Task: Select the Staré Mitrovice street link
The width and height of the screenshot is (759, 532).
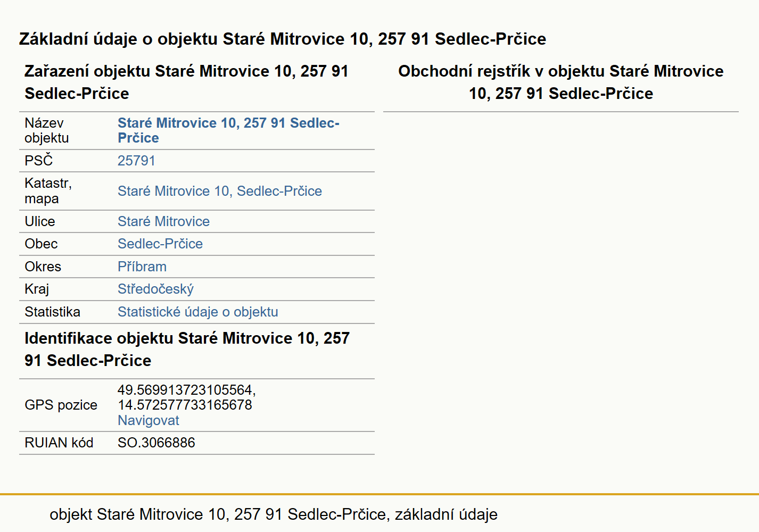Action: (x=163, y=221)
